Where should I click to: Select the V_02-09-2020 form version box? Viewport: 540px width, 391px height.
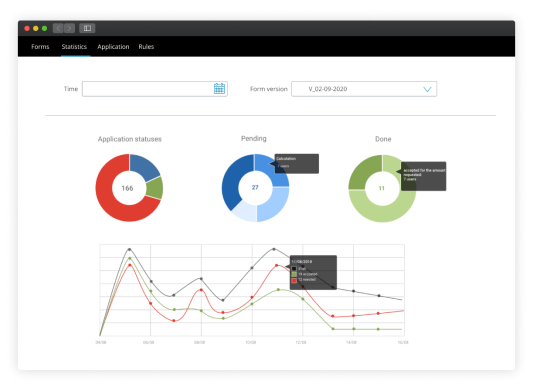pyautogui.click(x=364, y=89)
